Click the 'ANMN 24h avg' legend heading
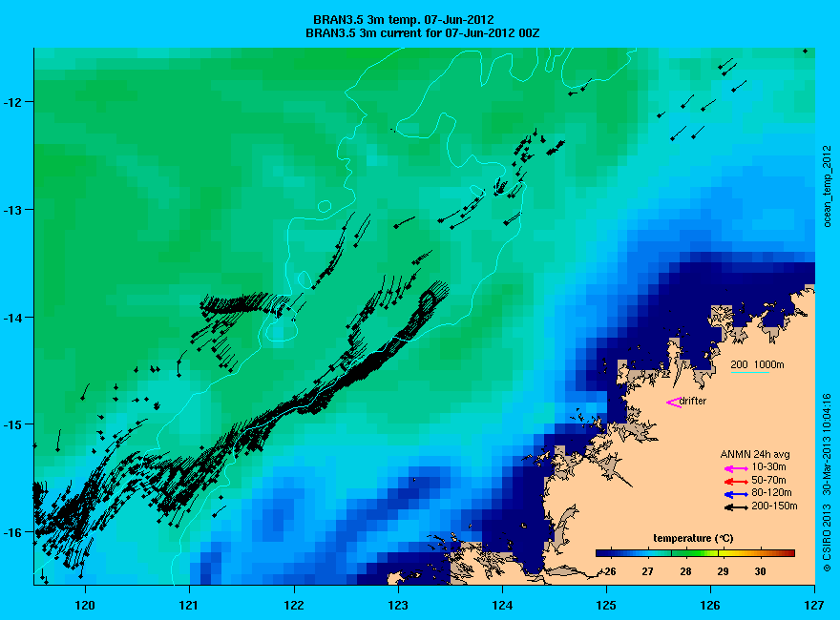840x620 pixels. coord(755,455)
